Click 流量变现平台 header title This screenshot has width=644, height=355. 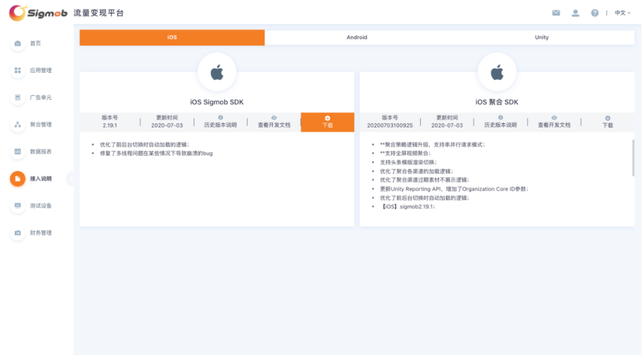98,13
